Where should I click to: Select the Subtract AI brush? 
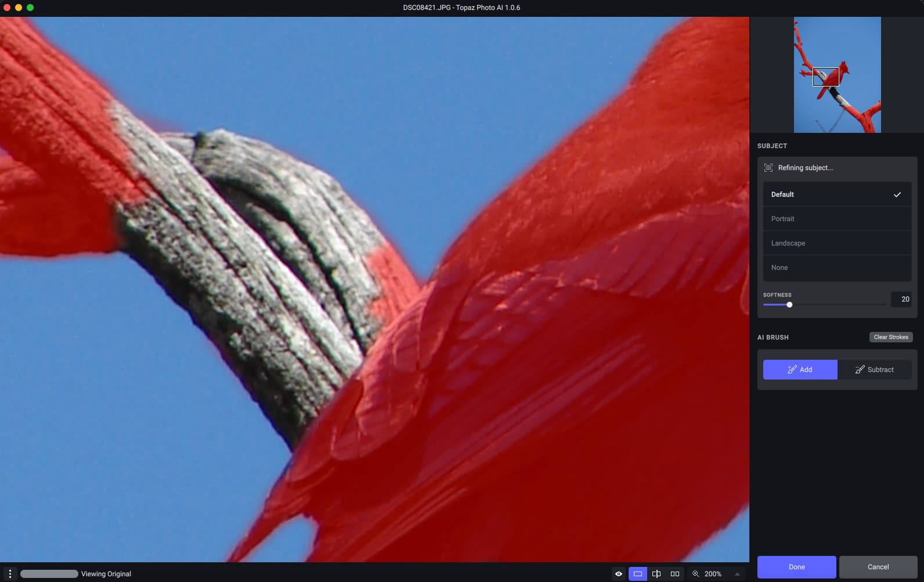[x=874, y=370]
